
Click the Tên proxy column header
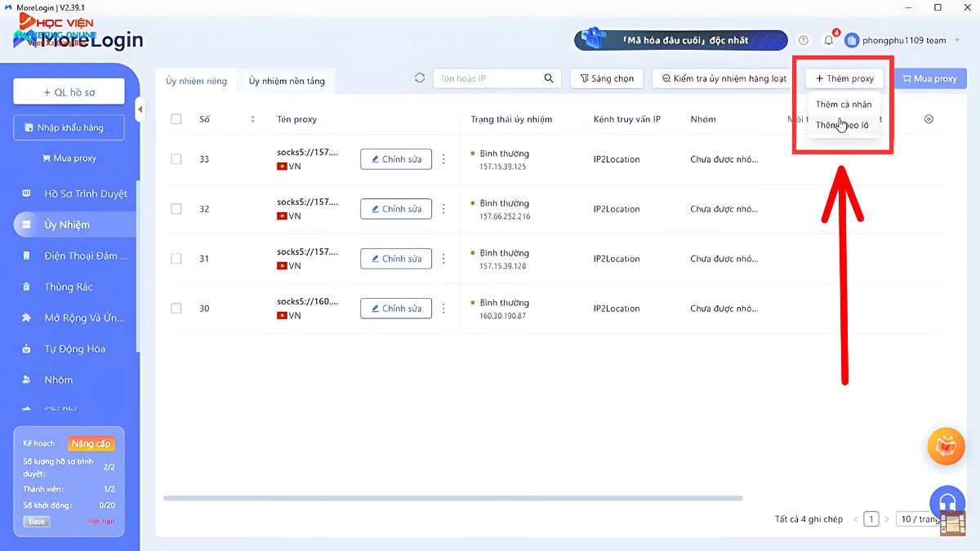tap(297, 119)
